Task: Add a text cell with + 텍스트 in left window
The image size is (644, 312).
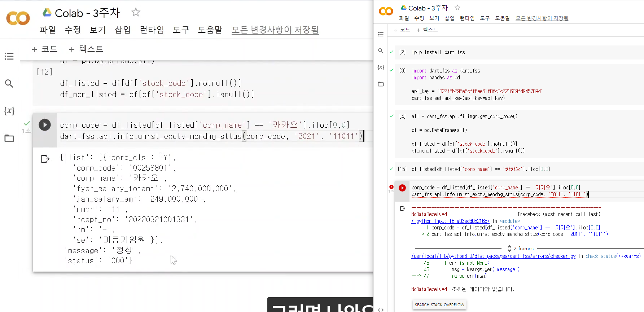Action: pos(86,49)
